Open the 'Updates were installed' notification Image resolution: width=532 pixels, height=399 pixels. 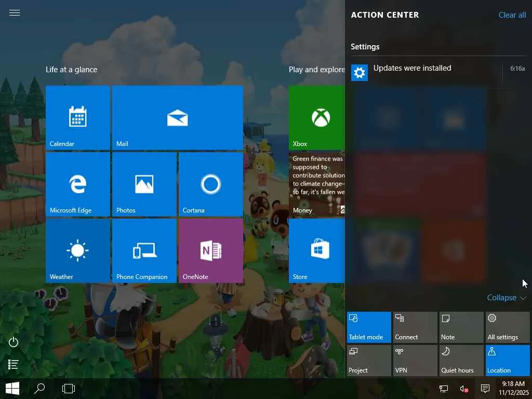click(x=438, y=72)
